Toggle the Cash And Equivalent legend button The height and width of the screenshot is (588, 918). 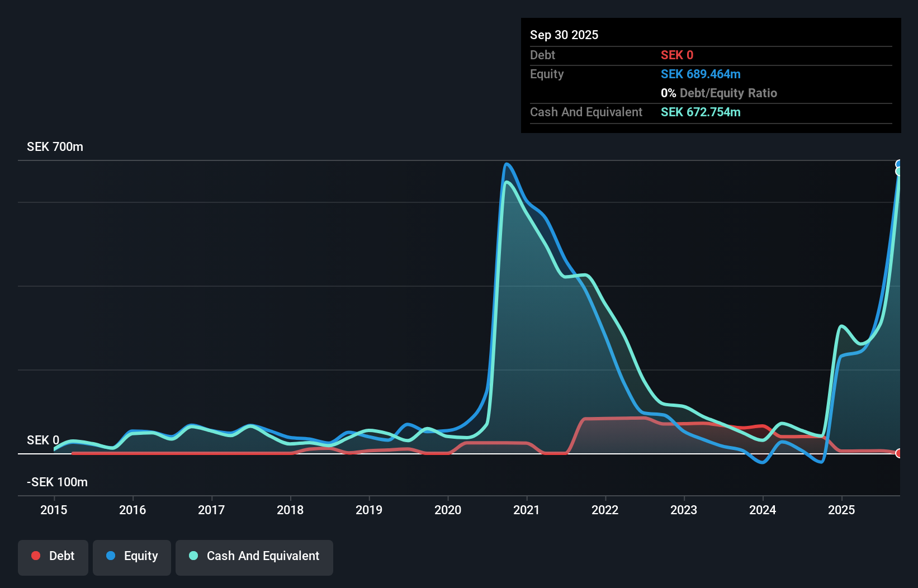click(x=254, y=557)
